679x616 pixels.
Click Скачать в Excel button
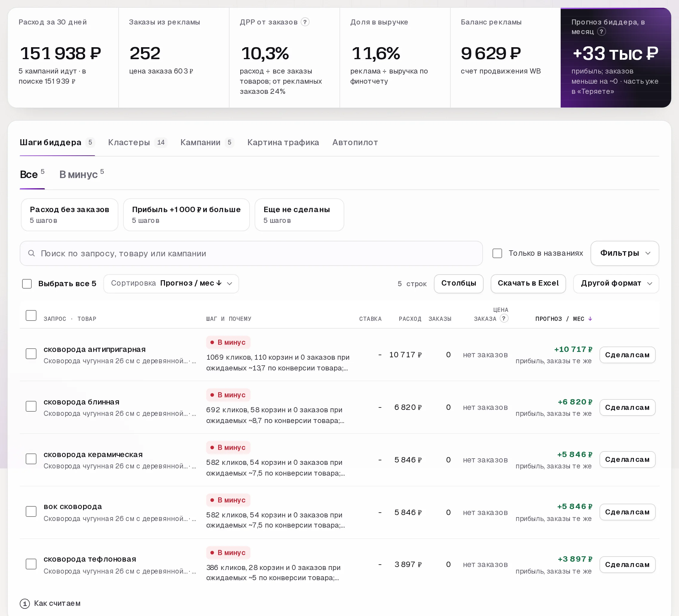pos(528,284)
